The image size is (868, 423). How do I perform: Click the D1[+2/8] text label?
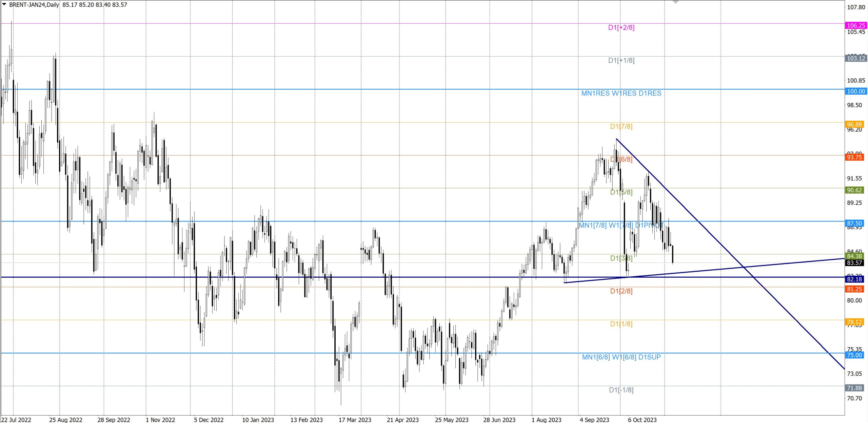[x=621, y=27]
